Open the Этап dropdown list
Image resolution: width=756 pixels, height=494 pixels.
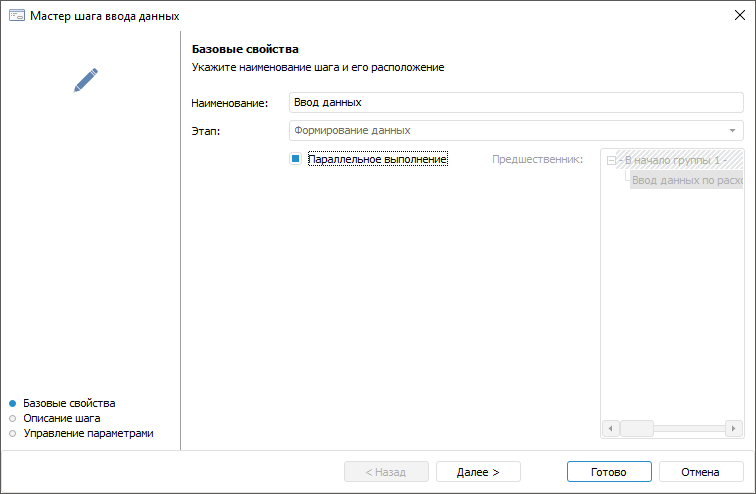click(x=734, y=130)
